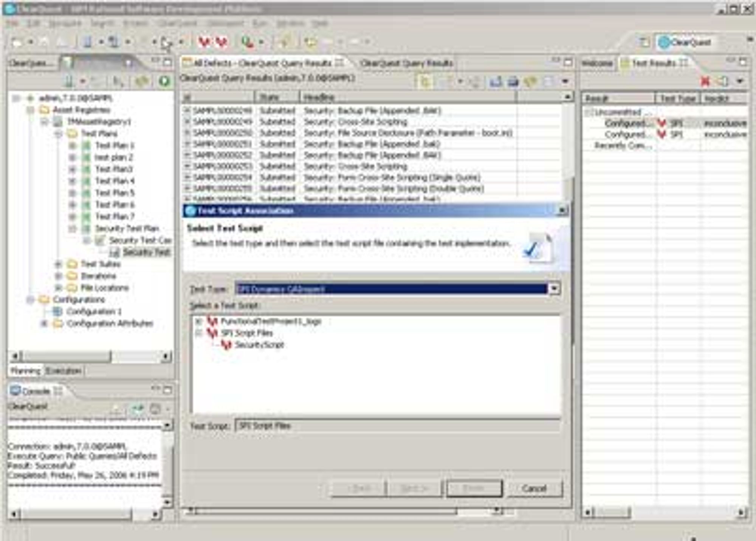The width and height of the screenshot is (756, 541).
Task: Click the Next button in dialog
Action: pos(414,488)
